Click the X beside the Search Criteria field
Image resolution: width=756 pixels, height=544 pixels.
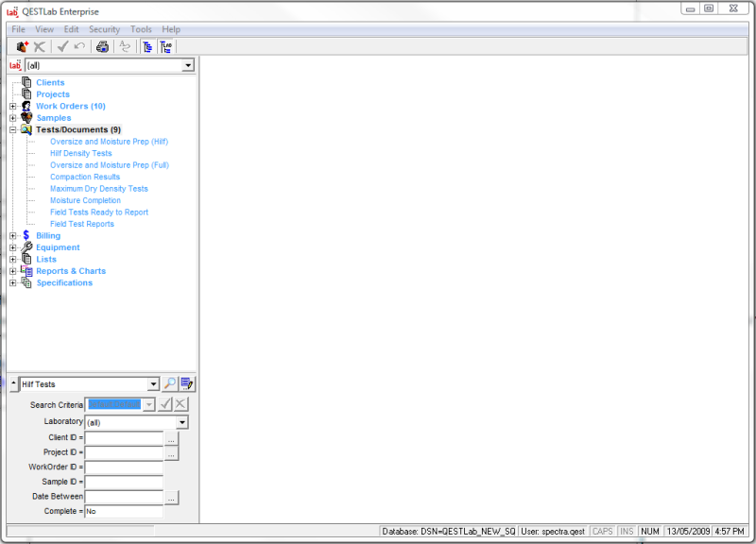[179, 403]
